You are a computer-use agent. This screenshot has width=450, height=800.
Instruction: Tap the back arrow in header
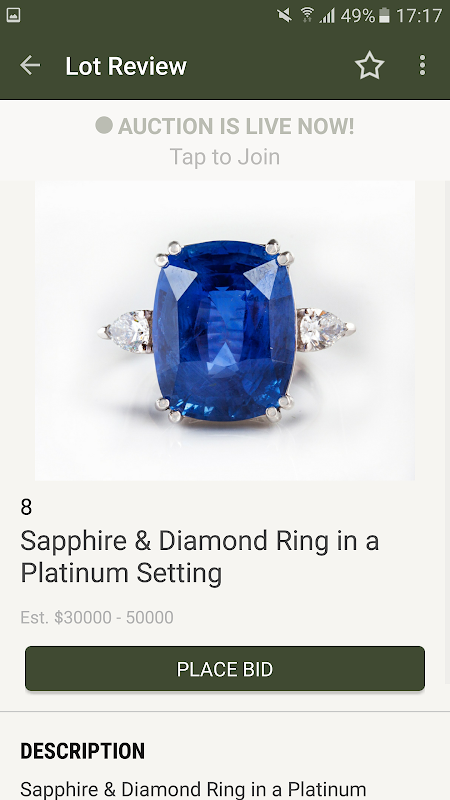[x=30, y=65]
